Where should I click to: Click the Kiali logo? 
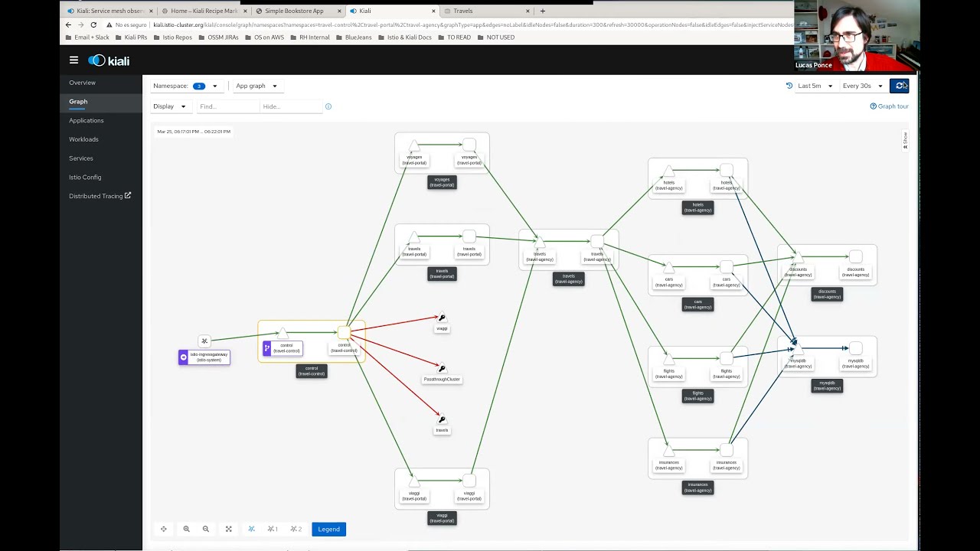pos(109,60)
